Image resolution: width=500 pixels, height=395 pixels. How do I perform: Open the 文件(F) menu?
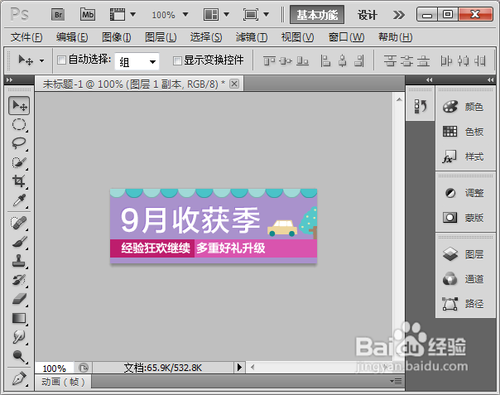26,37
